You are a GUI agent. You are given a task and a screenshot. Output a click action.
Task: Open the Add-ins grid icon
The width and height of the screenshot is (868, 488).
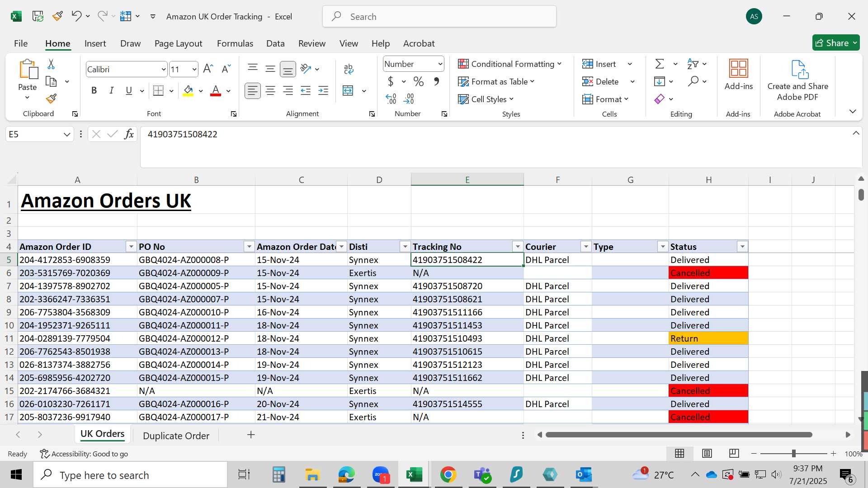(739, 68)
